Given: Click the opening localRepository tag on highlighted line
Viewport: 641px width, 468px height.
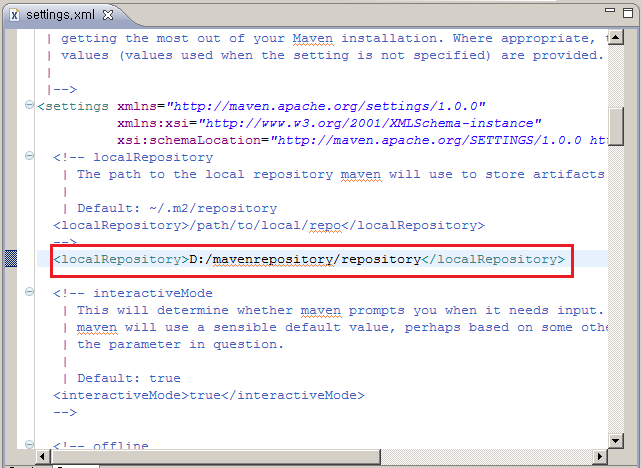Looking at the screenshot, I should pos(120,259).
